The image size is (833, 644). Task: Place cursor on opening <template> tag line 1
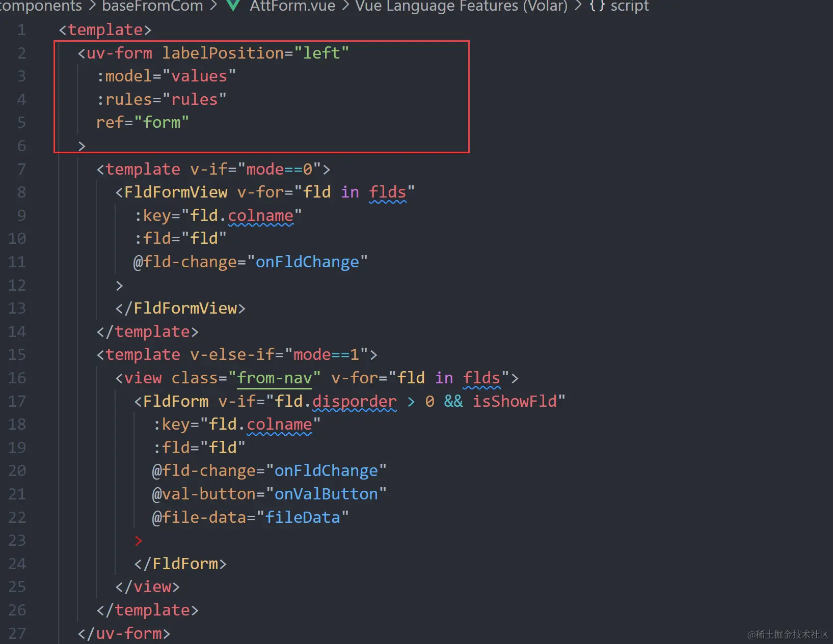coord(105,30)
